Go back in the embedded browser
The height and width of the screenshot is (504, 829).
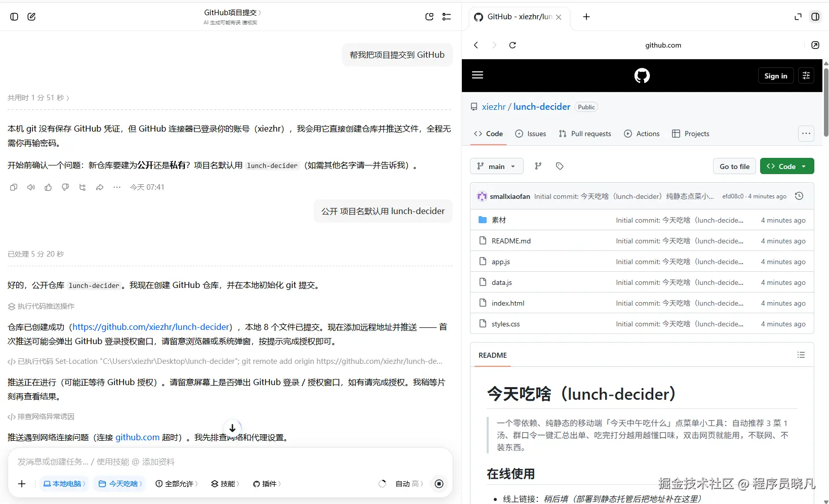pyautogui.click(x=476, y=45)
